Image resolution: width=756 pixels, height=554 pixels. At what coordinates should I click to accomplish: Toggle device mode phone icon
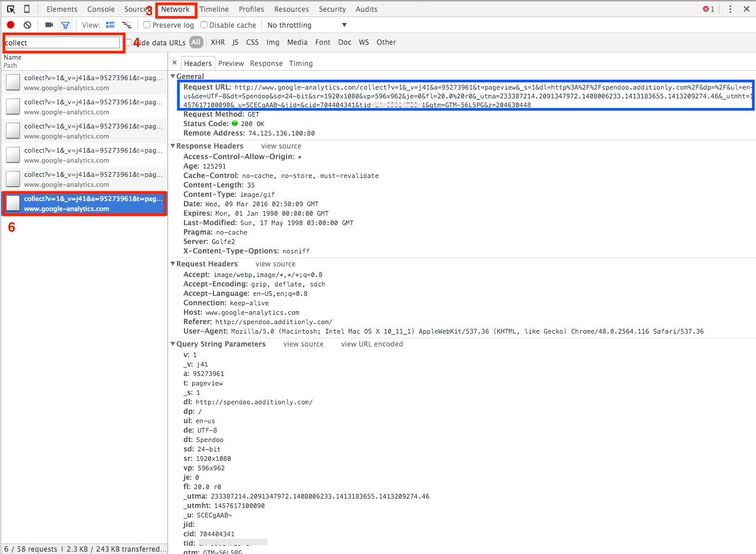click(x=27, y=9)
